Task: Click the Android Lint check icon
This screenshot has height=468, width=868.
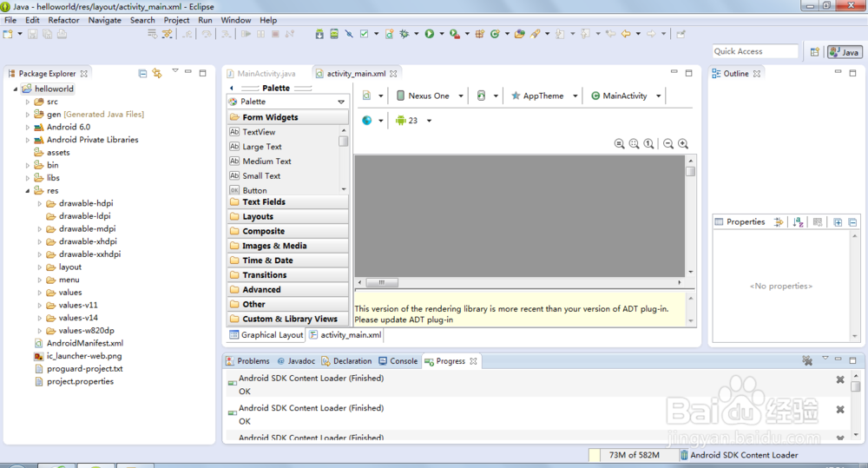Action: 364,34
